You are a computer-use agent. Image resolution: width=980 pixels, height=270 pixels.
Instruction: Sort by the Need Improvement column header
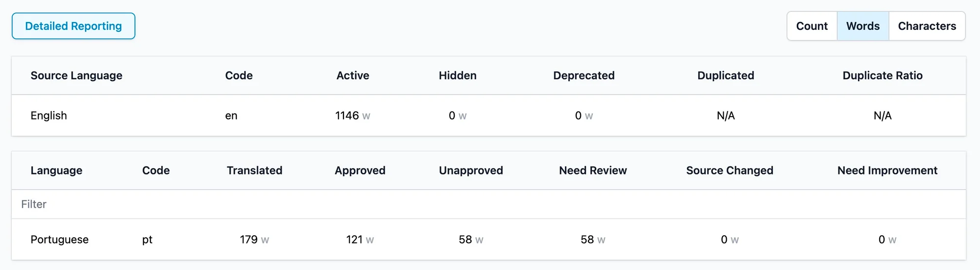pos(887,171)
